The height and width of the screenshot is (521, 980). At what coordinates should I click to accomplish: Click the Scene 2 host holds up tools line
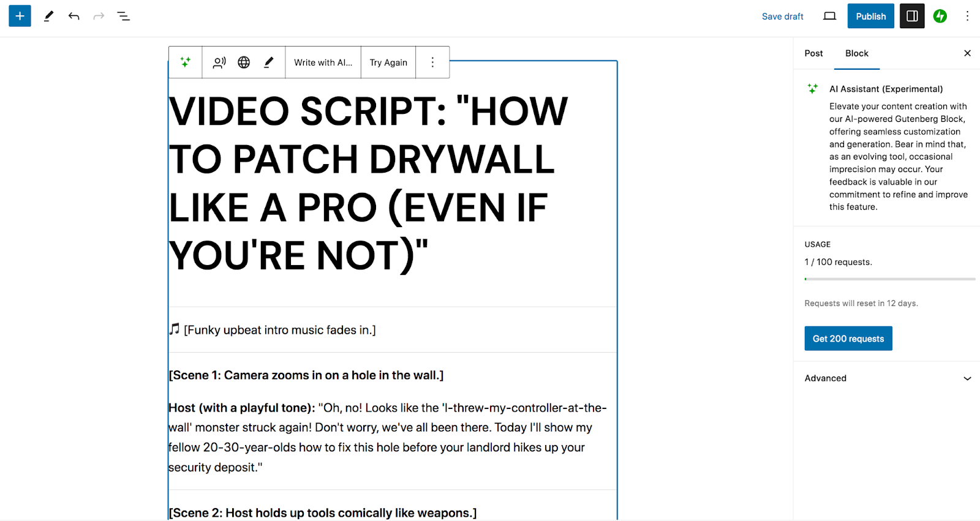pos(323,513)
